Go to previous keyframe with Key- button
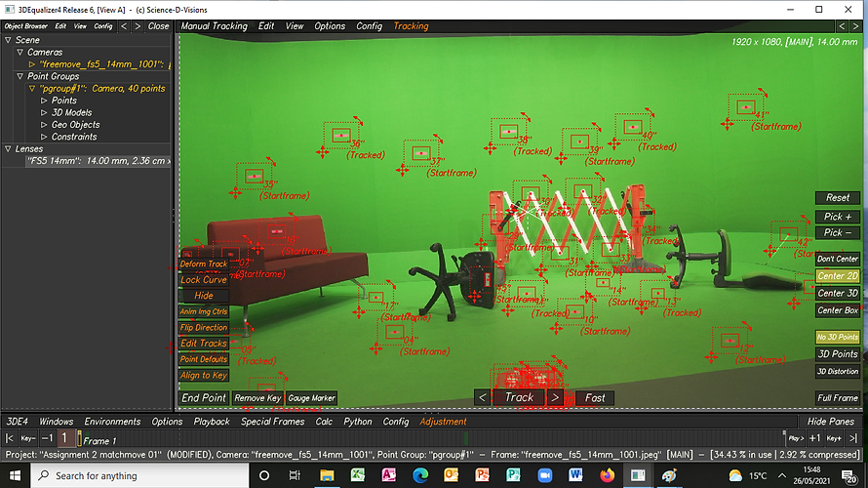Screen dimensions: 868x488 [27, 438]
